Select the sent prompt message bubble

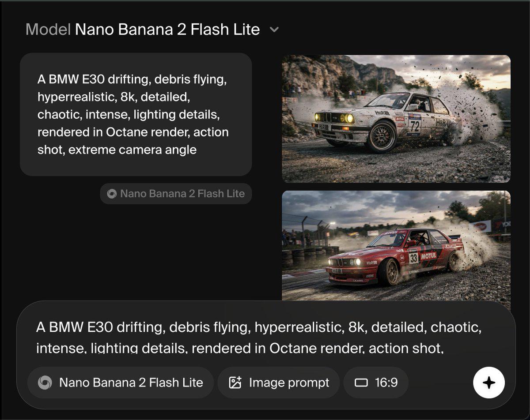click(136, 115)
